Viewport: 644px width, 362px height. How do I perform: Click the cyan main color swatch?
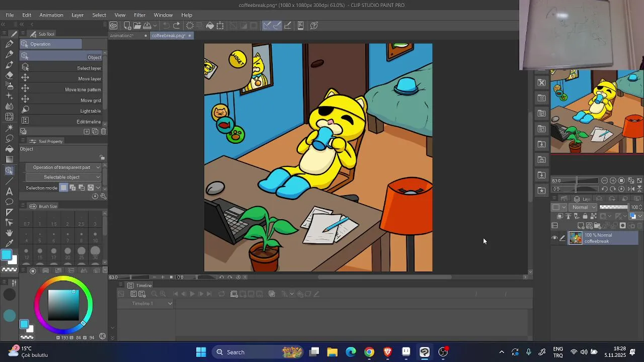(x=6, y=255)
